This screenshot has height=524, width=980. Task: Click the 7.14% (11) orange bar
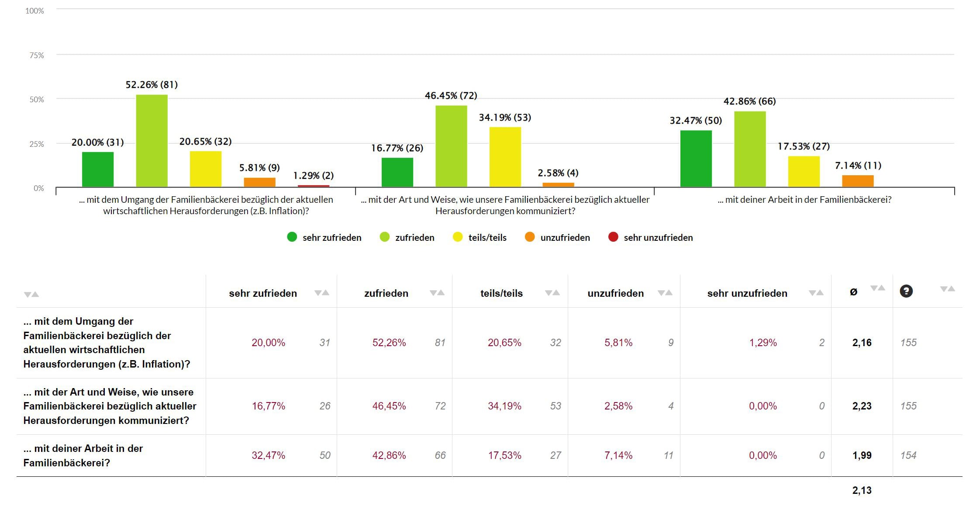(x=858, y=181)
